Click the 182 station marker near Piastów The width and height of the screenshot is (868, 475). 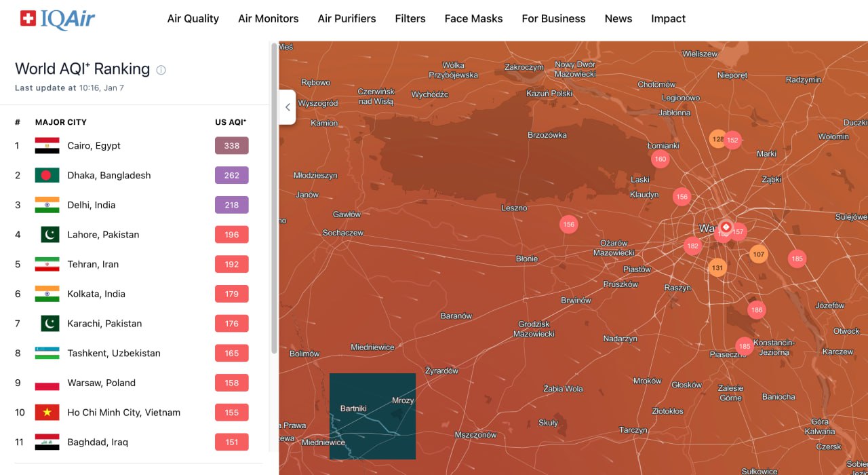tap(692, 246)
